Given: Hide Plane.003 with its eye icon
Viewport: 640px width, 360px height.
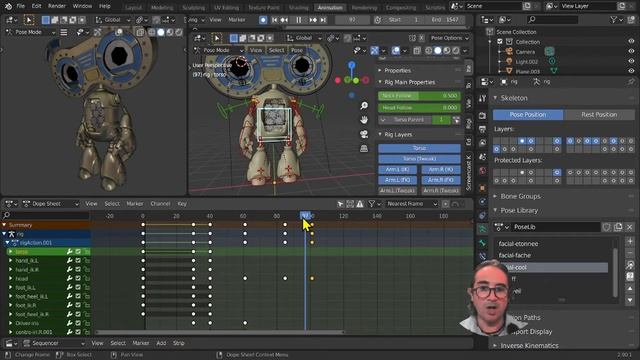Looking at the screenshot, I should [631, 71].
